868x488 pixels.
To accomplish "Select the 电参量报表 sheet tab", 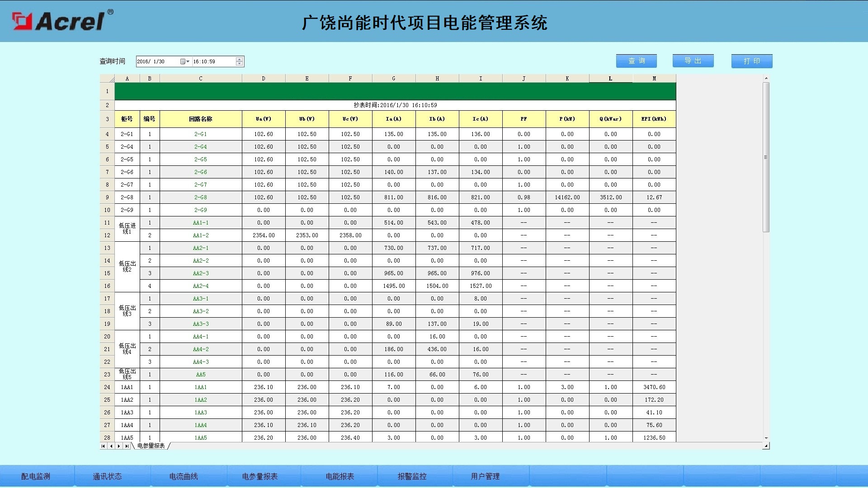I will click(151, 446).
